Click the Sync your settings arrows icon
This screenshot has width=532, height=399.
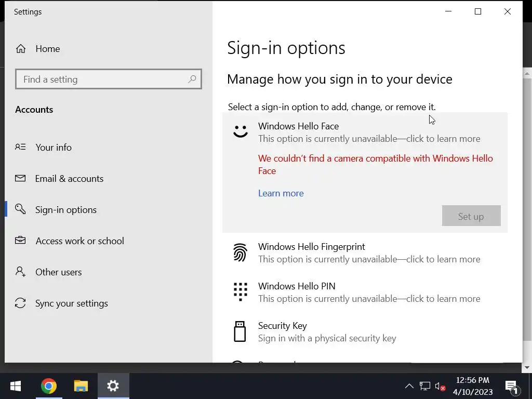click(20, 303)
